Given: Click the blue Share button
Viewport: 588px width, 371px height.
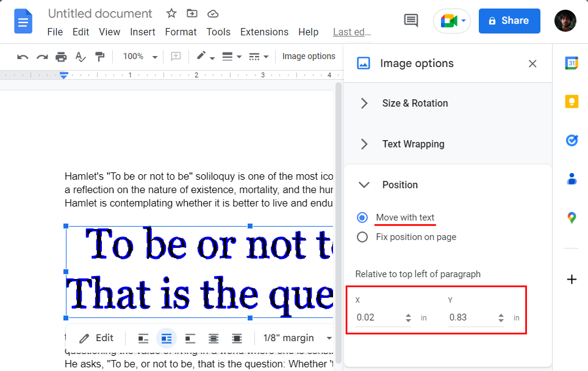Looking at the screenshot, I should tap(509, 21).
